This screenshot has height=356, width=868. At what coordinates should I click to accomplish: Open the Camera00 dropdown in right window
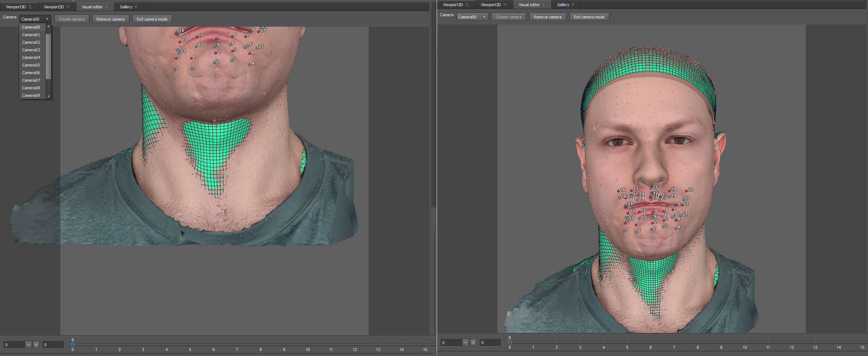pyautogui.click(x=472, y=17)
